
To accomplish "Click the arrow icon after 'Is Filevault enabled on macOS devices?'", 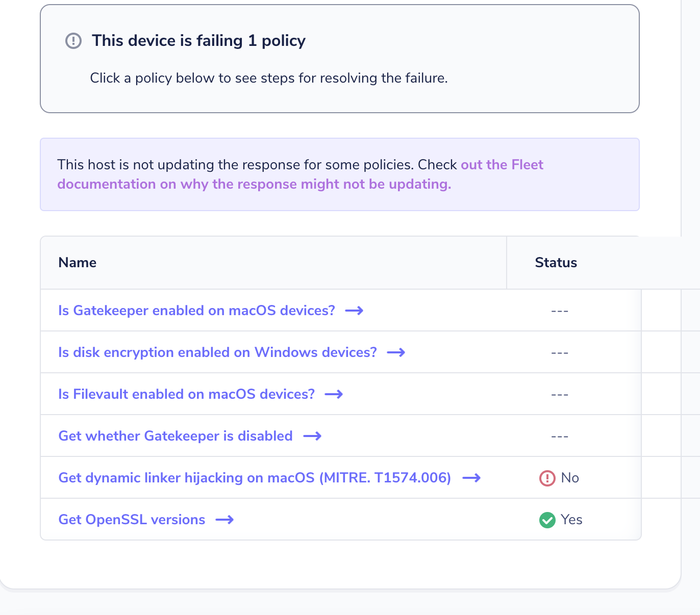I will tap(334, 394).
